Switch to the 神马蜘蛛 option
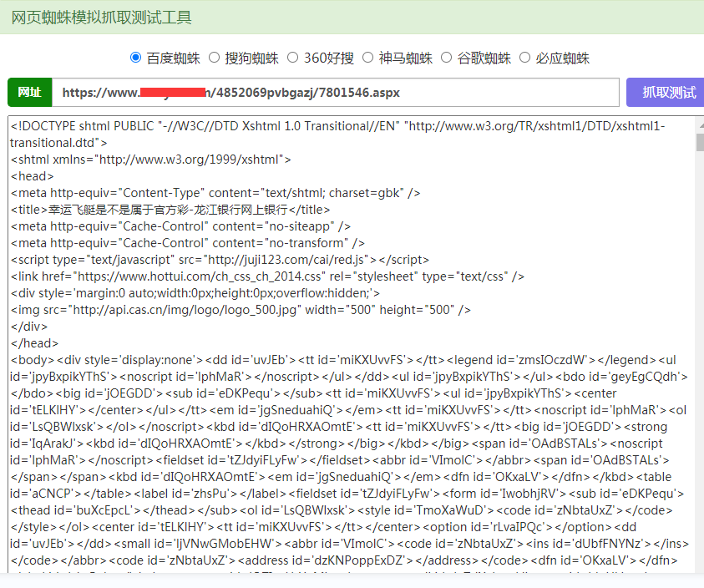704x588 pixels. tap(367, 58)
